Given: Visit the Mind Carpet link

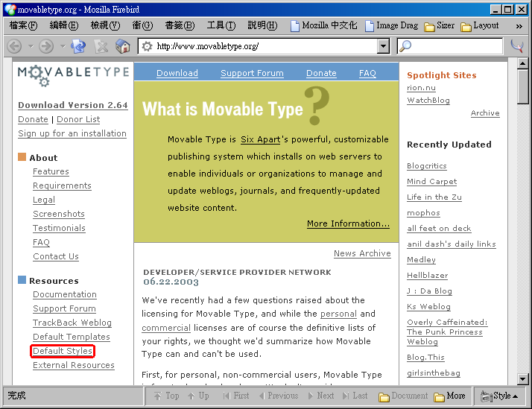Looking at the screenshot, I should [432, 182].
